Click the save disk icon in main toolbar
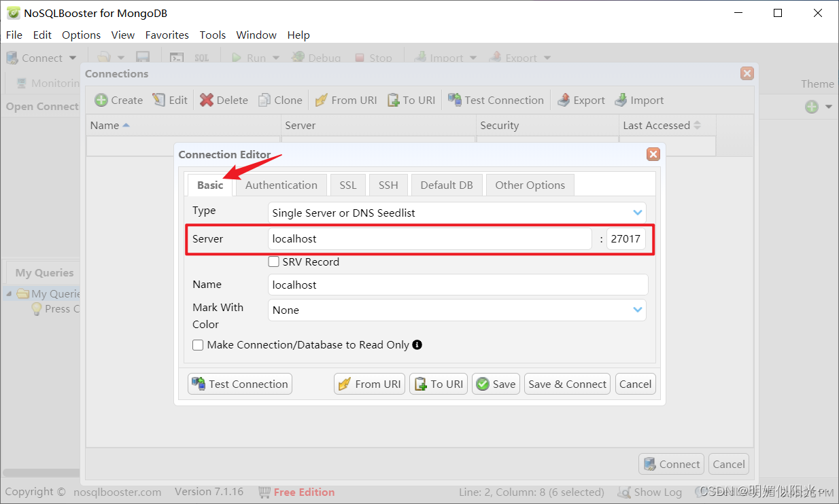This screenshot has height=504, width=839. pos(143,58)
